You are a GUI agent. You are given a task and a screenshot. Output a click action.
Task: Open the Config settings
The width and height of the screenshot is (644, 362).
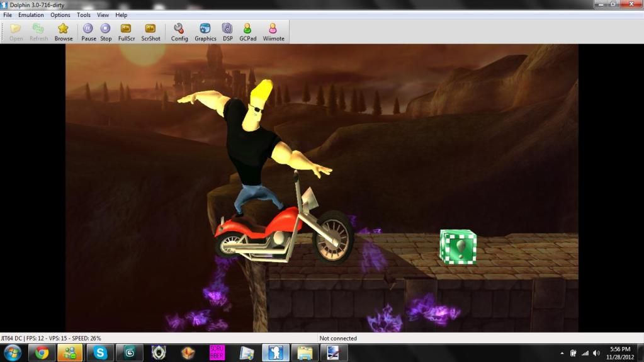pyautogui.click(x=179, y=32)
